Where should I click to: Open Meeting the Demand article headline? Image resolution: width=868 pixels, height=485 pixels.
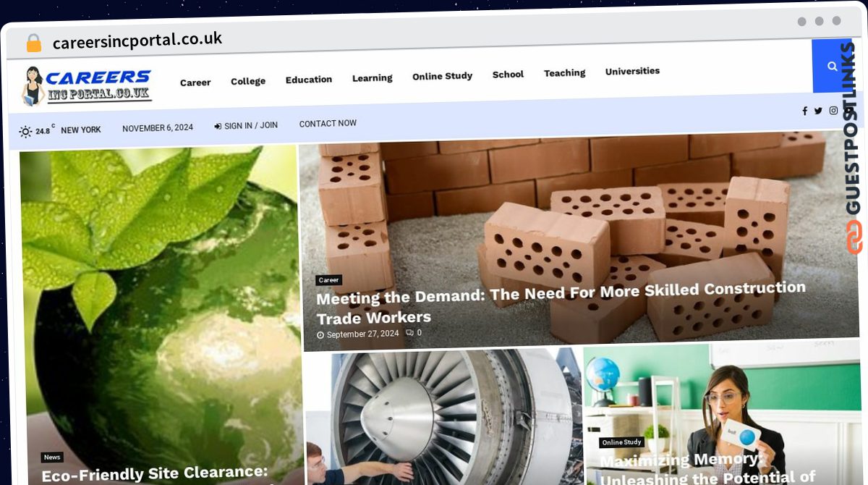pyautogui.click(x=561, y=303)
